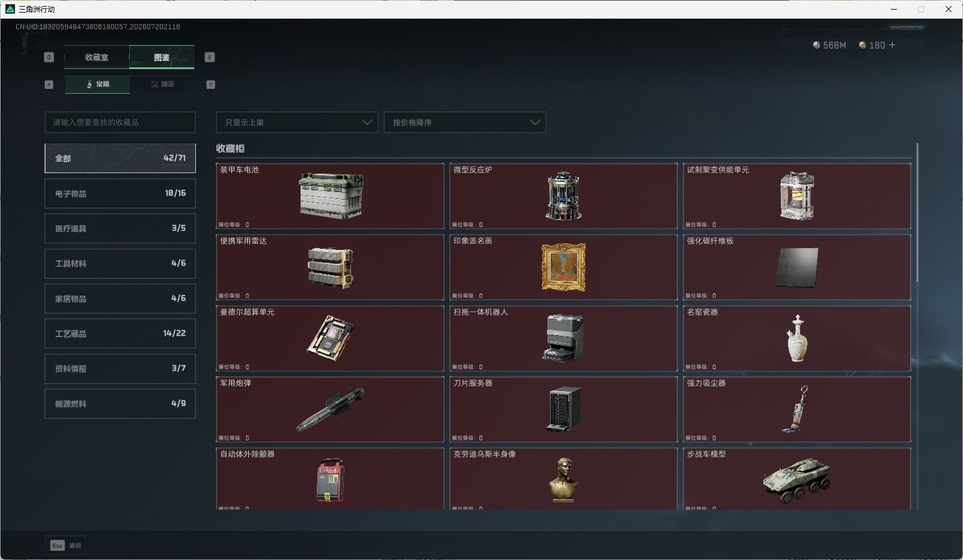Click the 收藏柜 section heading
963x560 pixels.
tap(230, 148)
